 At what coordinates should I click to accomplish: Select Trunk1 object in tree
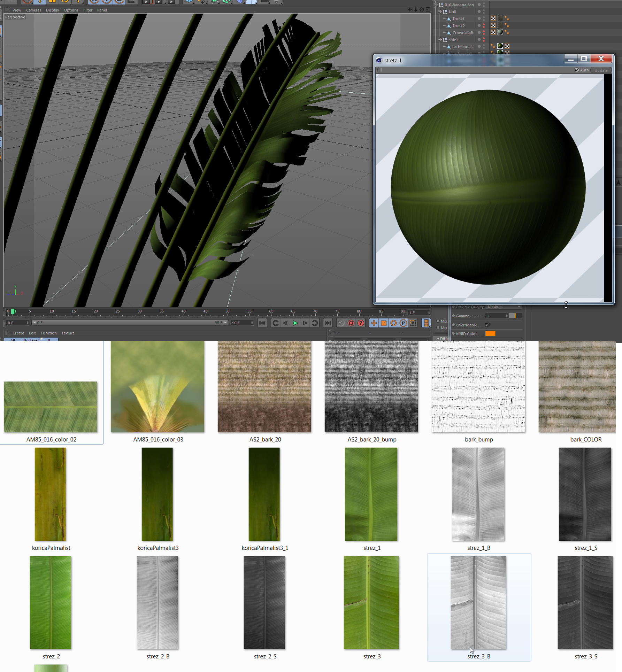(458, 19)
